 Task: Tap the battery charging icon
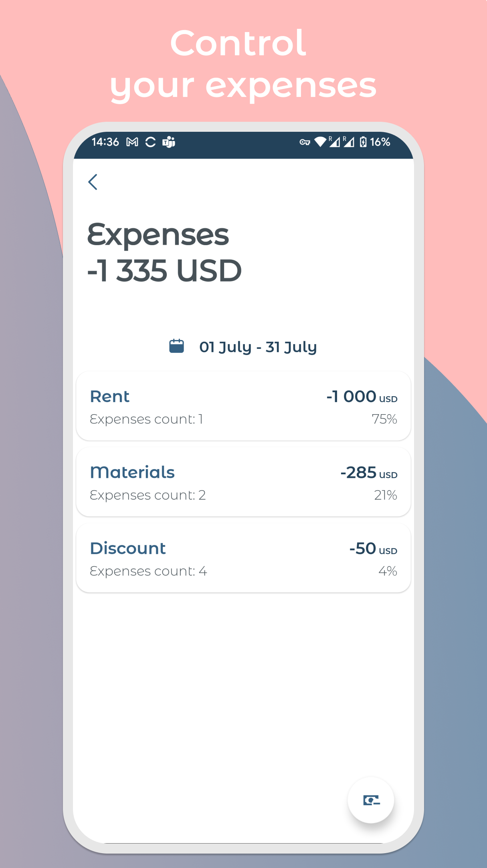point(363,142)
